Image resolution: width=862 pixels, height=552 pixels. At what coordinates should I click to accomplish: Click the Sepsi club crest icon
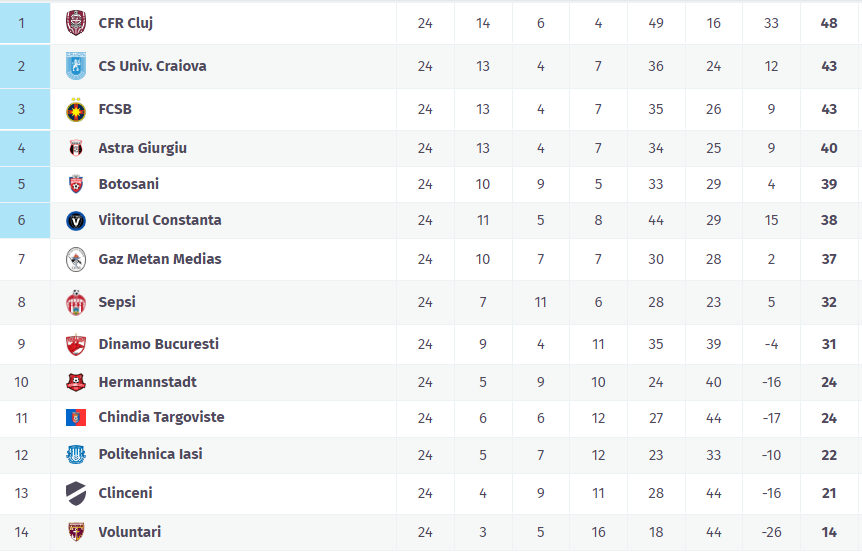pyautogui.click(x=76, y=302)
